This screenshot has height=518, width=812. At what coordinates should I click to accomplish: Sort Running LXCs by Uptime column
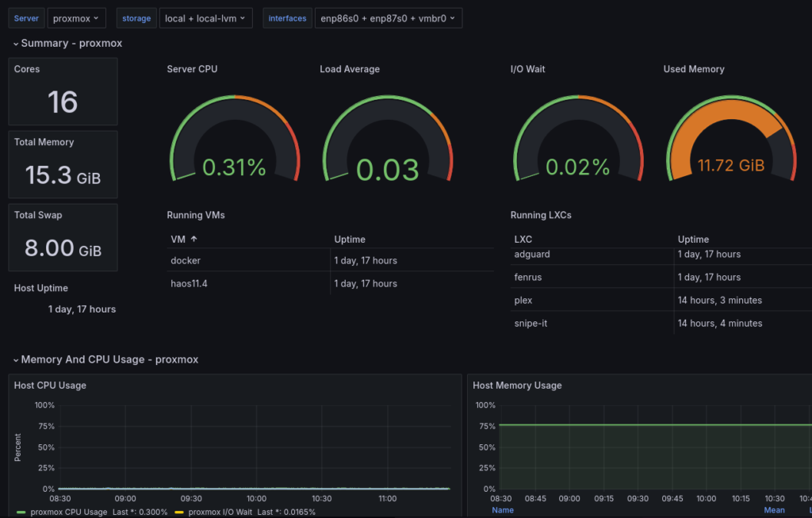click(x=693, y=239)
